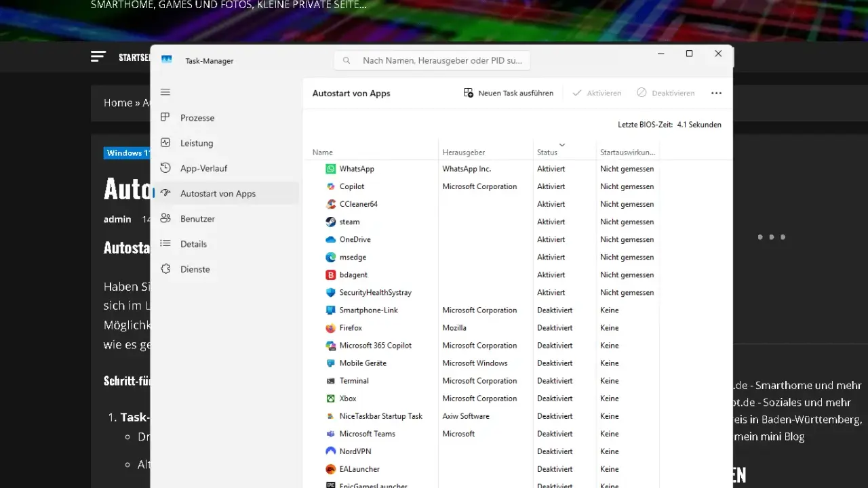Click the search magnifier icon in Task-Manager
Image resolution: width=868 pixels, height=488 pixels.
click(x=347, y=60)
